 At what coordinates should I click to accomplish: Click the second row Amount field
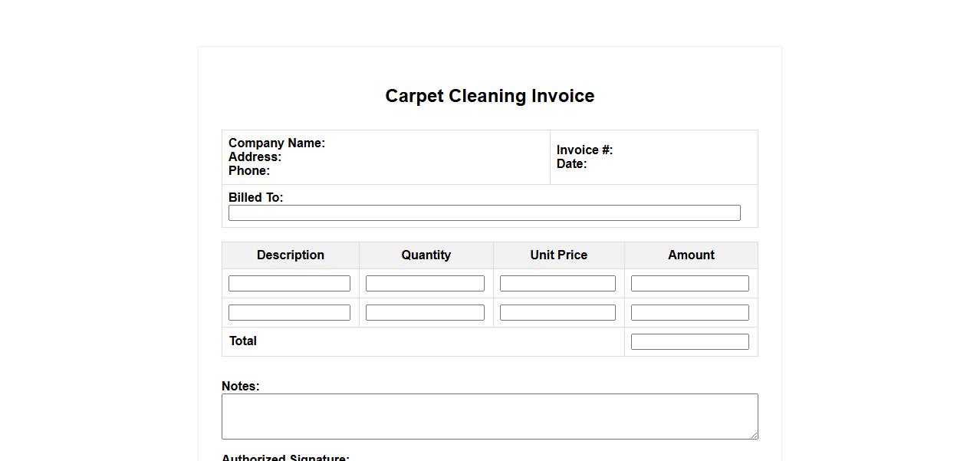click(689, 312)
